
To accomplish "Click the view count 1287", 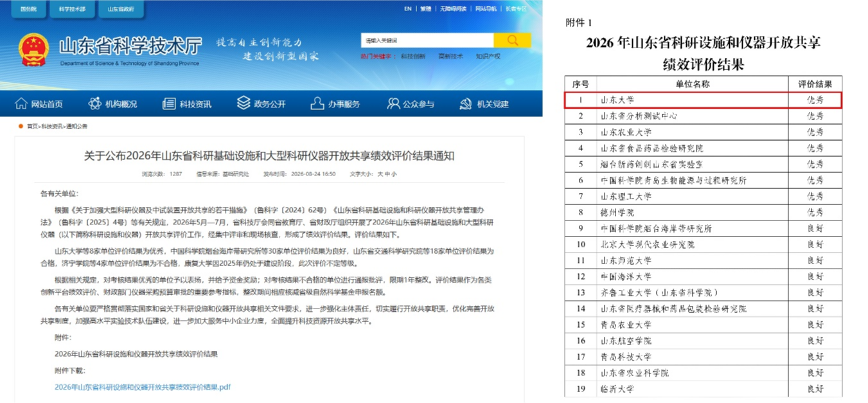I will tap(175, 174).
